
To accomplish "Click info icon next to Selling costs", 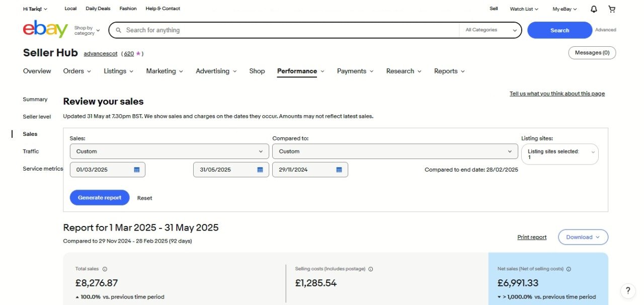I will point(371,269).
